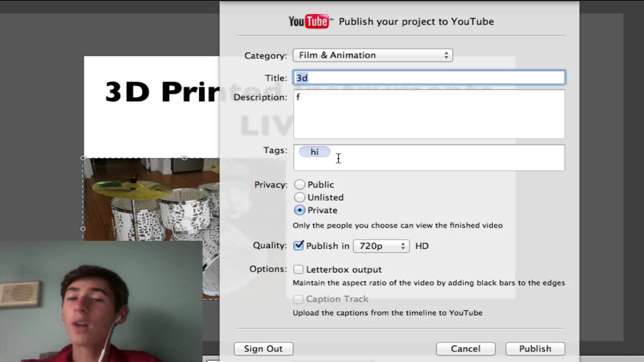Select the drum kit image on the slide
The width and height of the screenshot is (644, 362).
[x=151, y=199]
